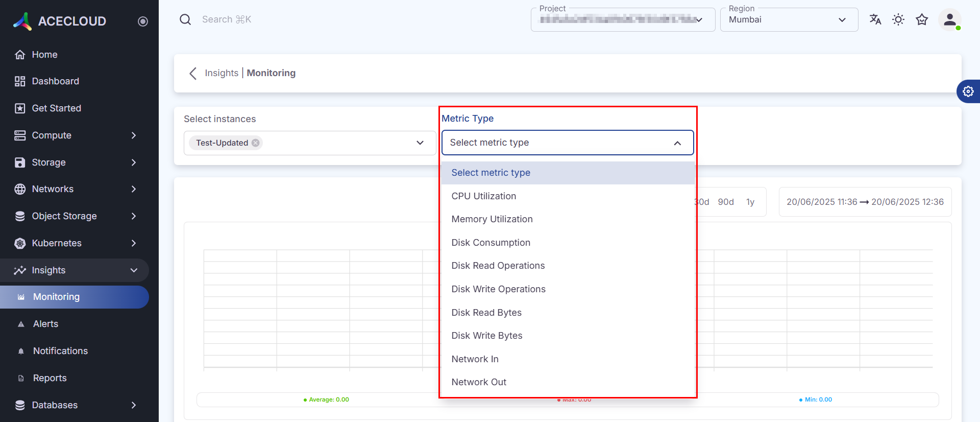Click the favorites star icon
The width and height of the screenshot is (980, 422).
921,19
